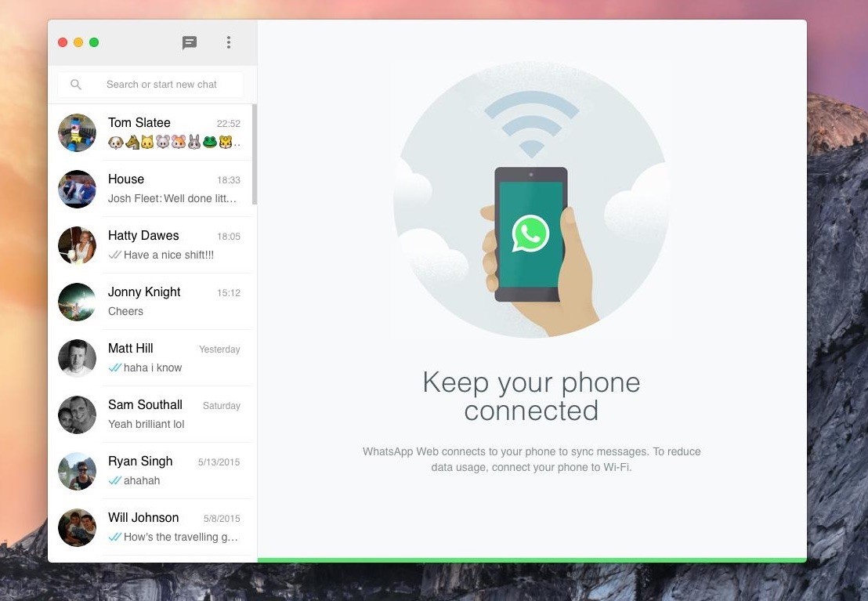The width and height of the screenshot is (868, 601).
Task: Minimize the window with the yellow button
Action: pyautogui.click(x=78, y=42)
